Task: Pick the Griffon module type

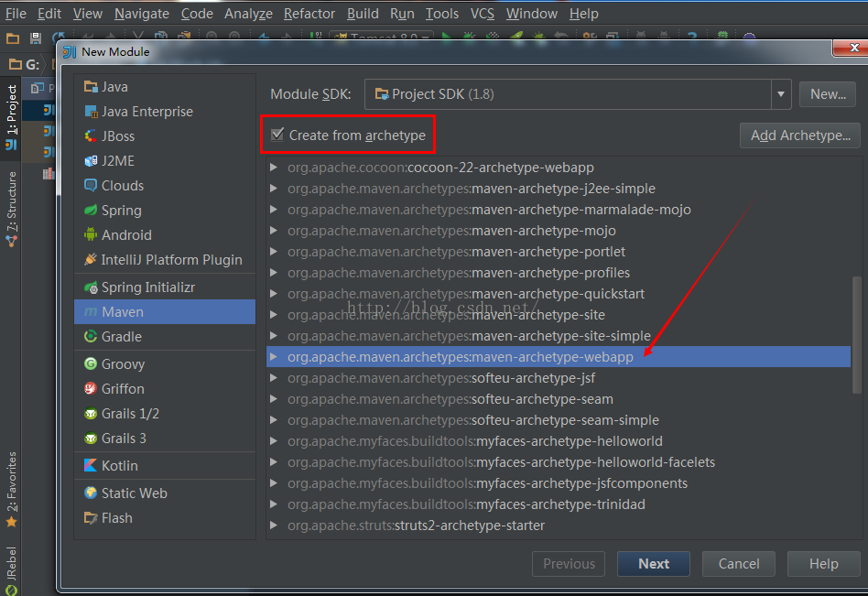Action: 165,389
